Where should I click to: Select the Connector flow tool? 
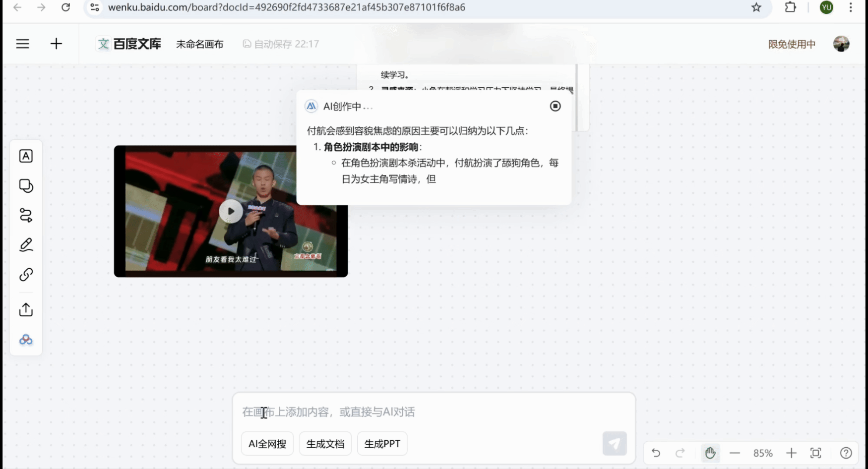25,215
